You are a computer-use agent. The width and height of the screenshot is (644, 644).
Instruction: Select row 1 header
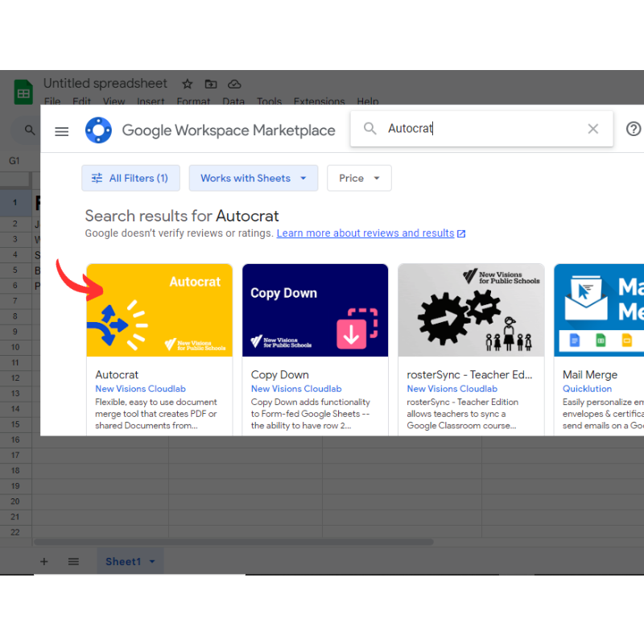tap(15, 203)
